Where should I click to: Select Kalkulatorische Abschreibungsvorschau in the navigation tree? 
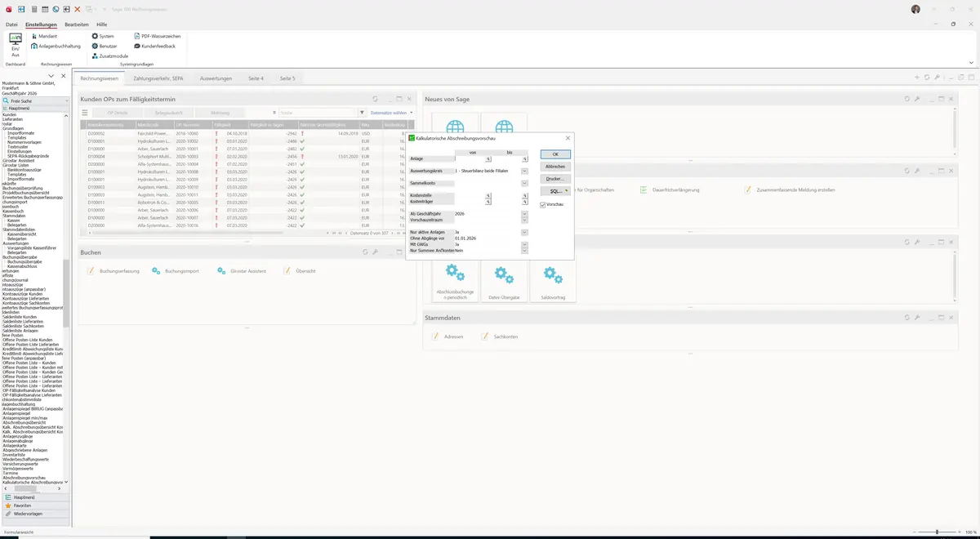point(33,483)
